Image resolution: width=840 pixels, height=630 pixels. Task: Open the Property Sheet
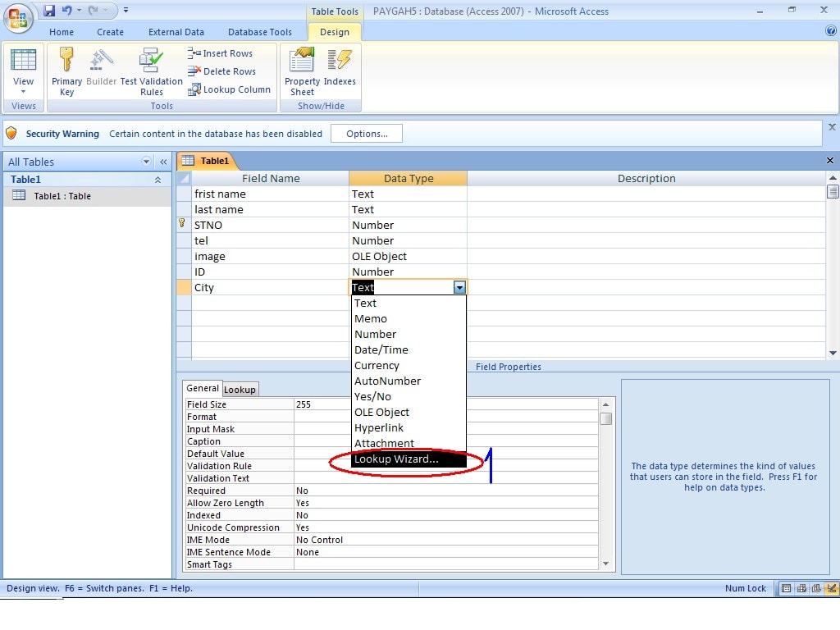(302, 71)
